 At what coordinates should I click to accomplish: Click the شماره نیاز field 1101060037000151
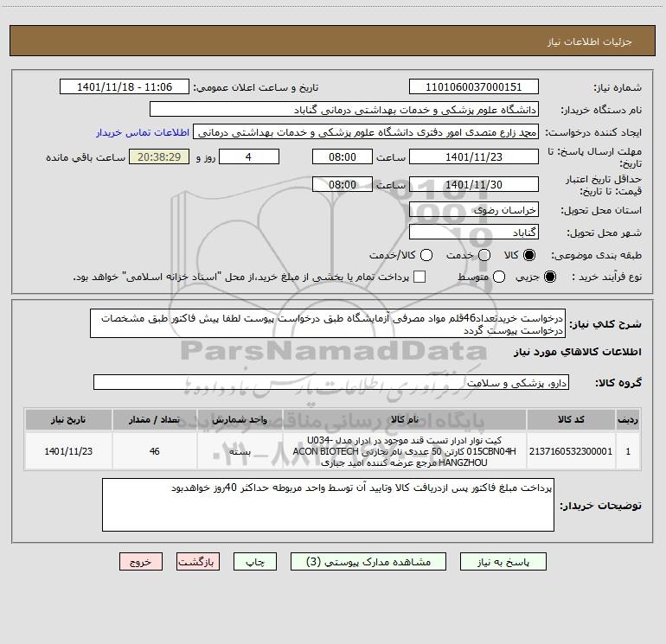(474, 87)
